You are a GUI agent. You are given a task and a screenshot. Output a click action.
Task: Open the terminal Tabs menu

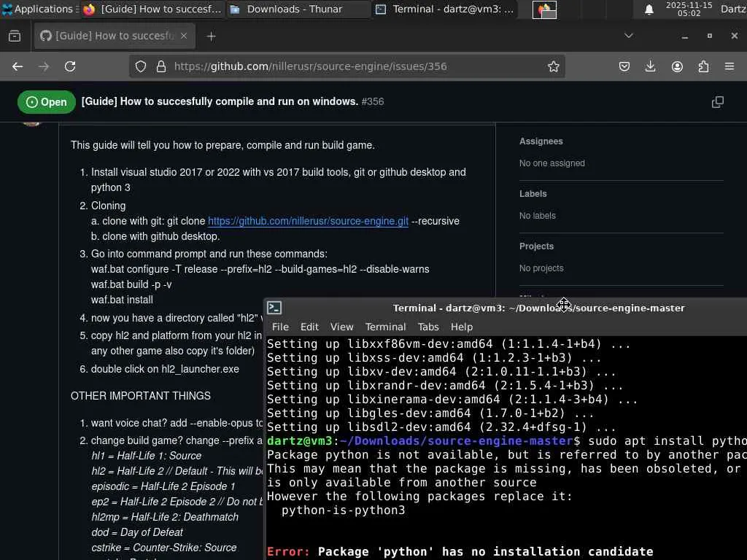427,327
